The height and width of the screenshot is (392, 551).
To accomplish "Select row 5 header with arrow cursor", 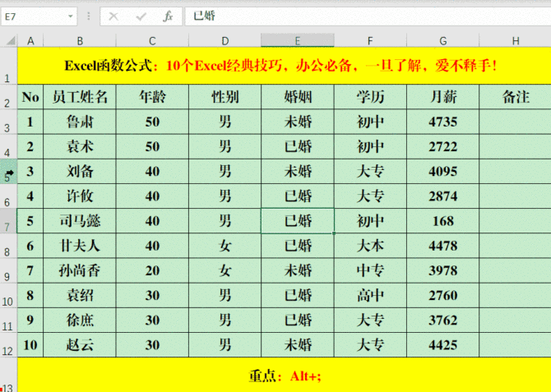I will pos(8,173).
